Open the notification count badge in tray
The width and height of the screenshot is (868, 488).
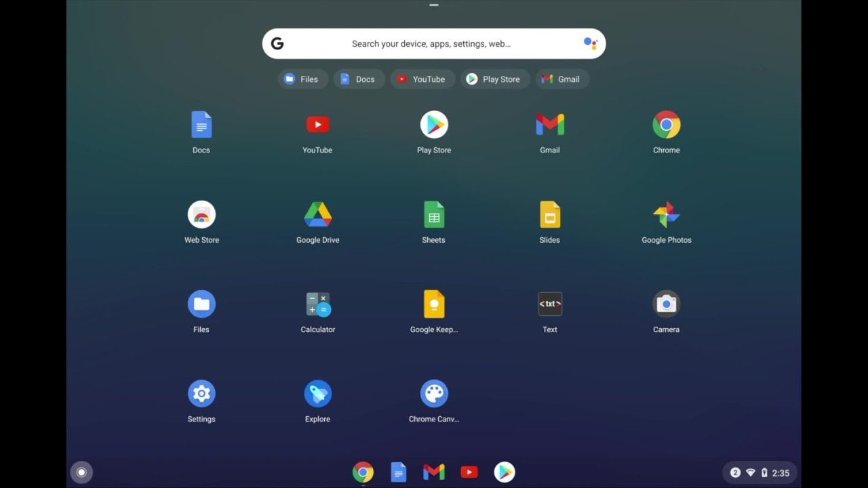coord(735,473)
